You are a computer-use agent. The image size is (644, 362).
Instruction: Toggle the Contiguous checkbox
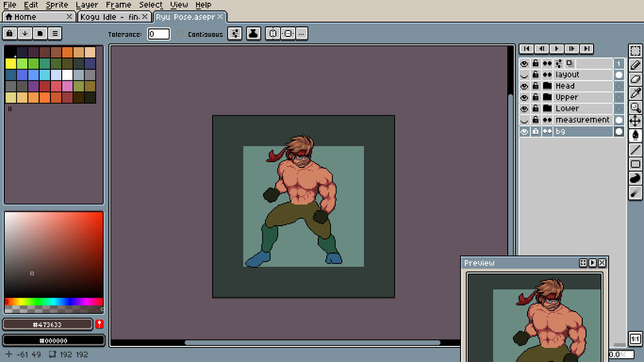tap(181, 34)
